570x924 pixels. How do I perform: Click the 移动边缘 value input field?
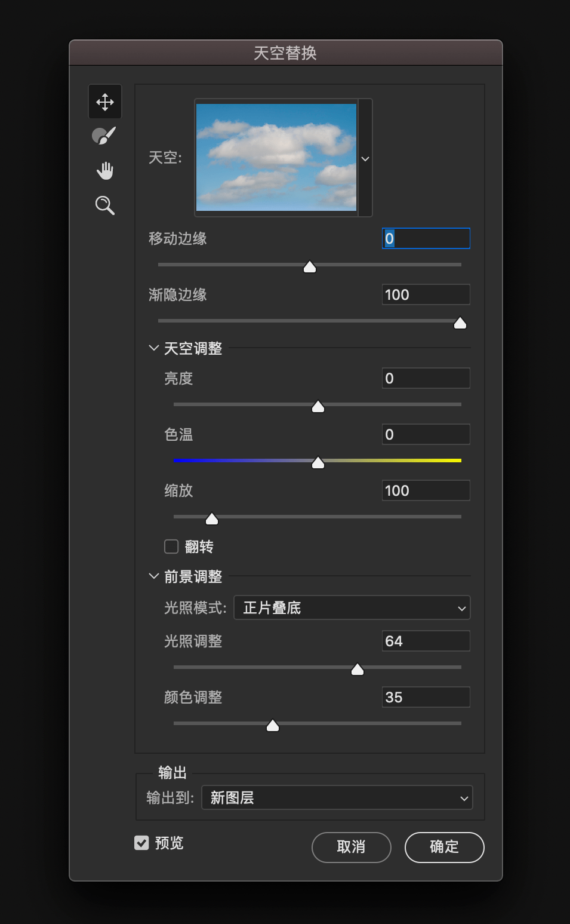pos(426,238)
